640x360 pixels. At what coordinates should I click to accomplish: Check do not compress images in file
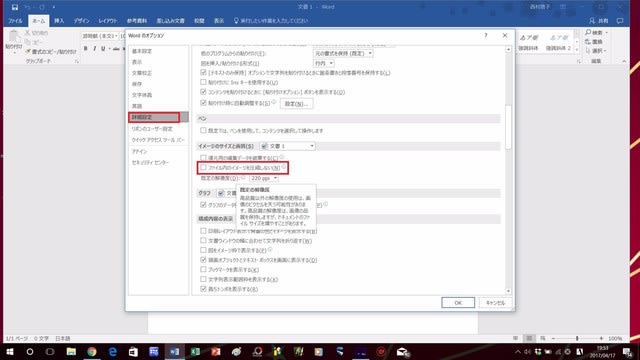[203, 167]
